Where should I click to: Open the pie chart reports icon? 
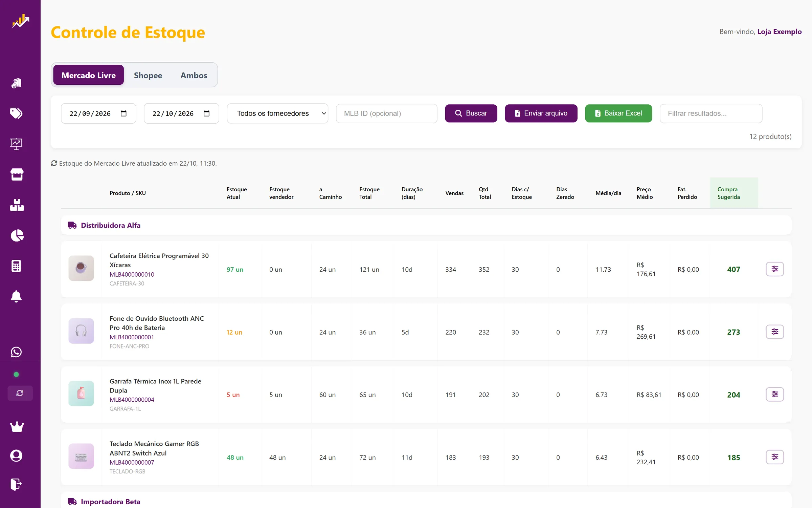(x=16, y=235)
